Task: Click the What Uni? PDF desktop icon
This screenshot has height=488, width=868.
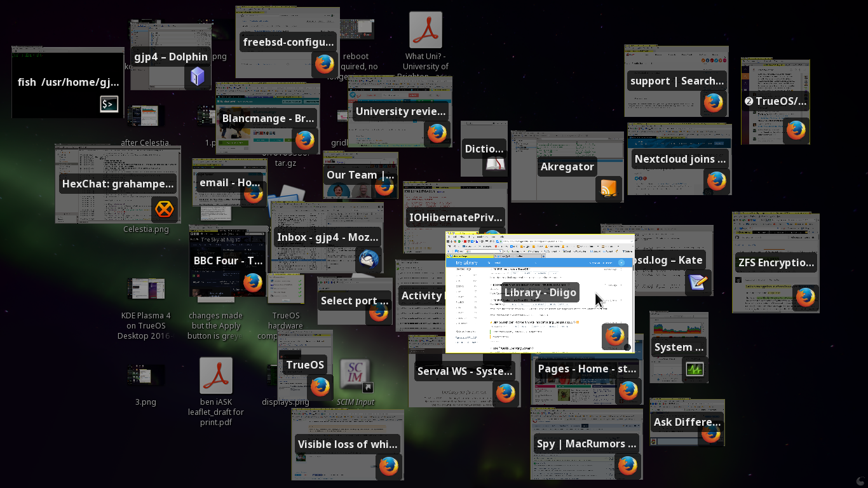Action: point(425,30)
